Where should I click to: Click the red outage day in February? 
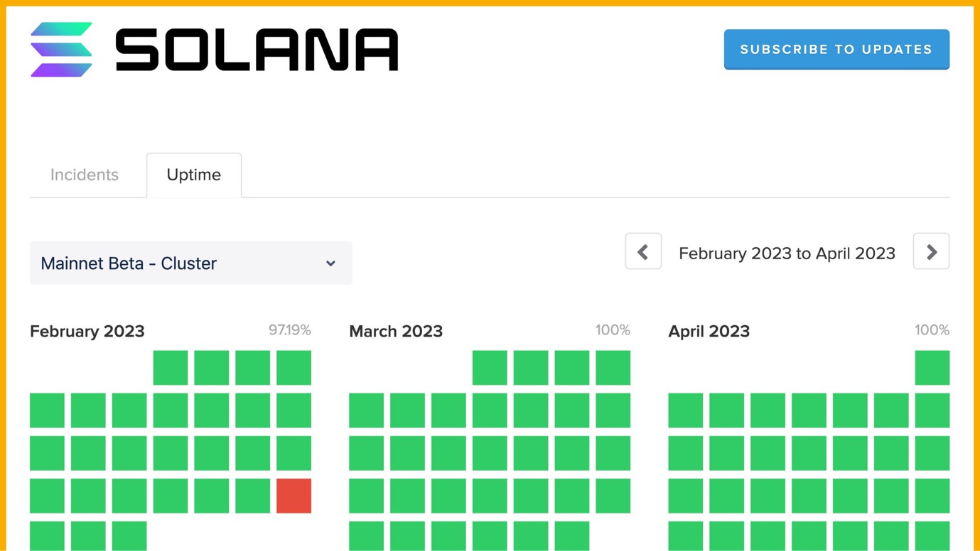[x=294, y=496]
